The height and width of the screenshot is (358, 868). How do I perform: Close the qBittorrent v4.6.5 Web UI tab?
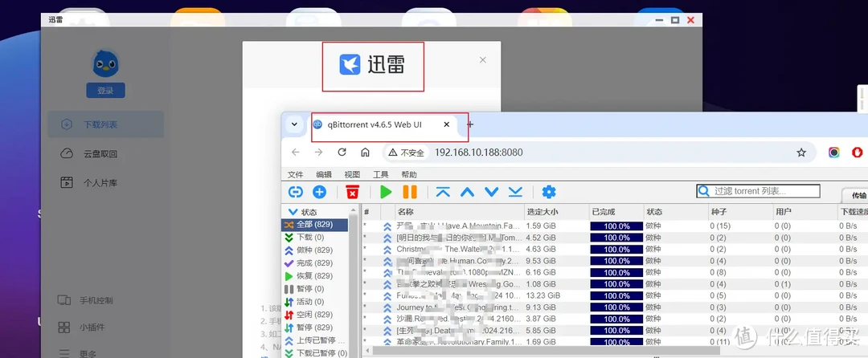coord(447,124)
